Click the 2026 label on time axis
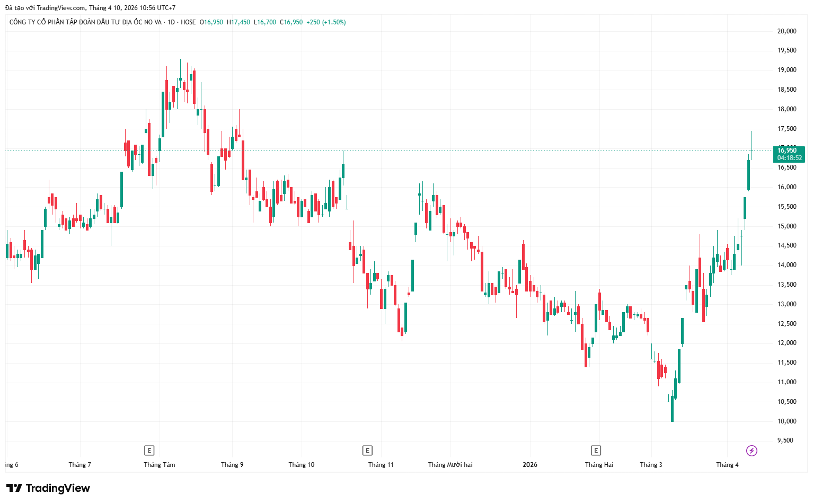The width and height of the screenshot is (813, 504). 529,465
